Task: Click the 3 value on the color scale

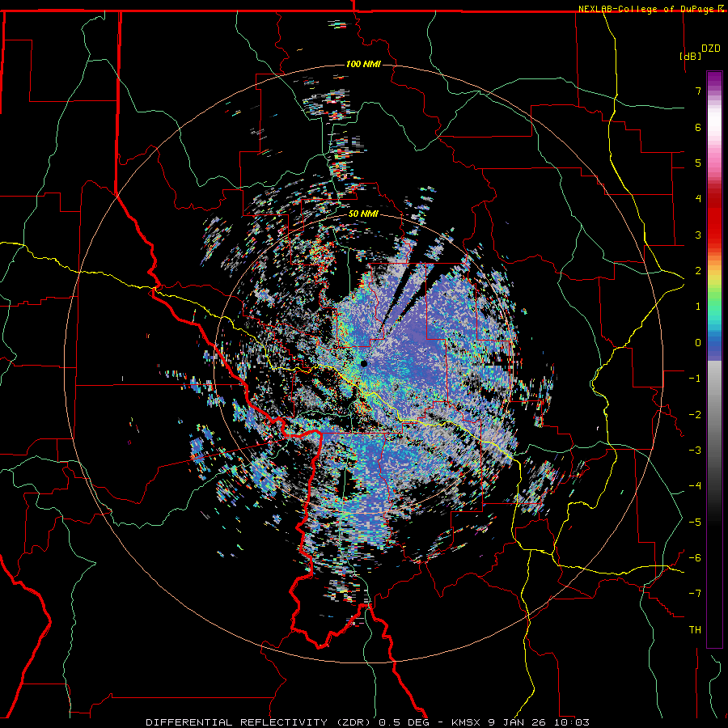Action: click(698, 235)
